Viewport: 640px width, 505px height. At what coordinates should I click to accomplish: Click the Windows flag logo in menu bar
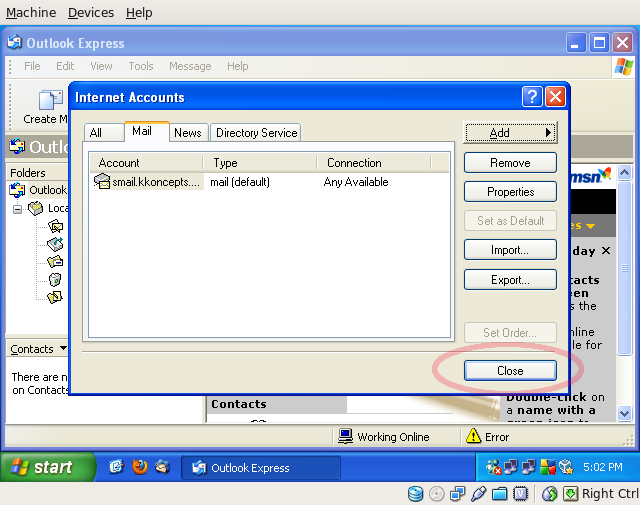pyautogui.click(x=624, y=66)
